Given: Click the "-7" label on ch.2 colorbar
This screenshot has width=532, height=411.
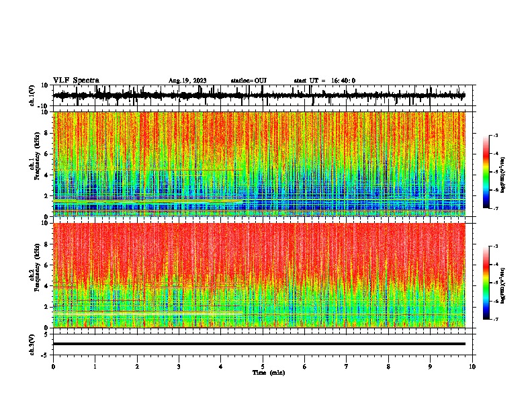Looking at the screenshot, I should (x=496, y=320).
